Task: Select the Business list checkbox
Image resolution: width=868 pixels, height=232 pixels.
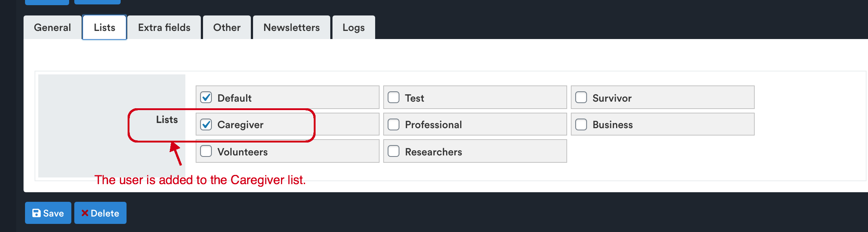Action: (x=581, y=124)
